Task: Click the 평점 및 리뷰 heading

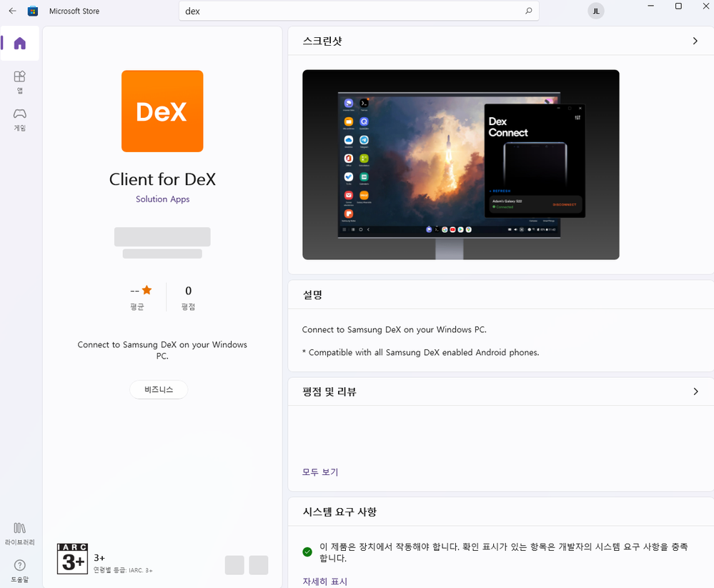Action: [329, 392]
